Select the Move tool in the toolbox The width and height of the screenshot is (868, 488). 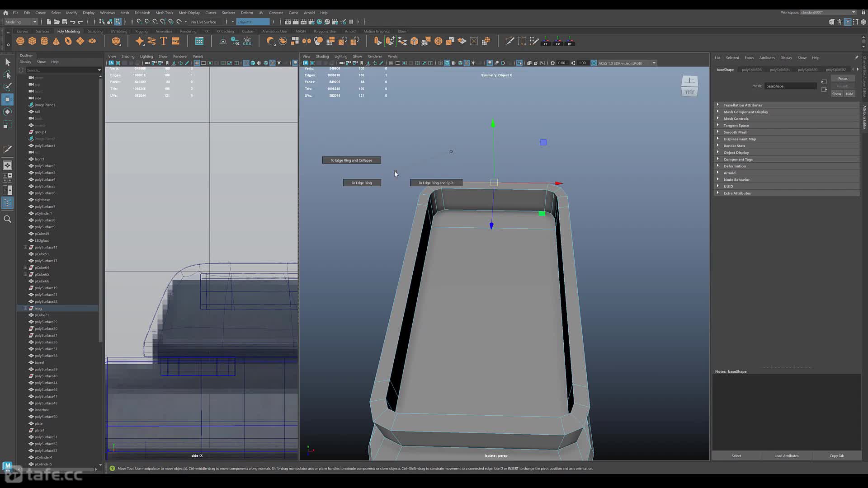pyautogui.click(x=8, y=99)
